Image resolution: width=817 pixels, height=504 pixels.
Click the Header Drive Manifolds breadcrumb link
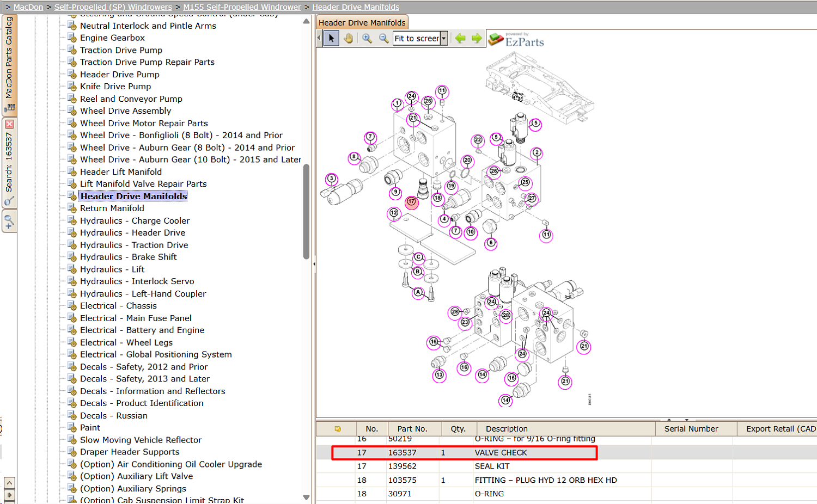coord(356,7)
